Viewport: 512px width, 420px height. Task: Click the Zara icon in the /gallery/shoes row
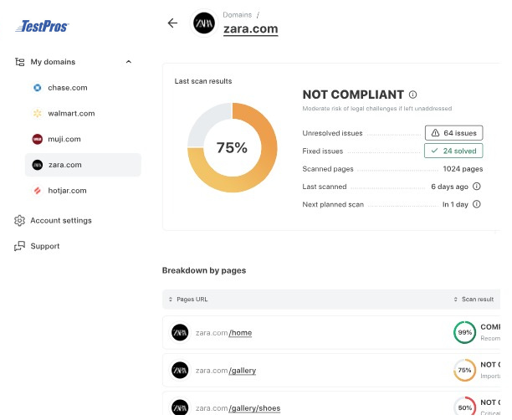click(180, 408)
